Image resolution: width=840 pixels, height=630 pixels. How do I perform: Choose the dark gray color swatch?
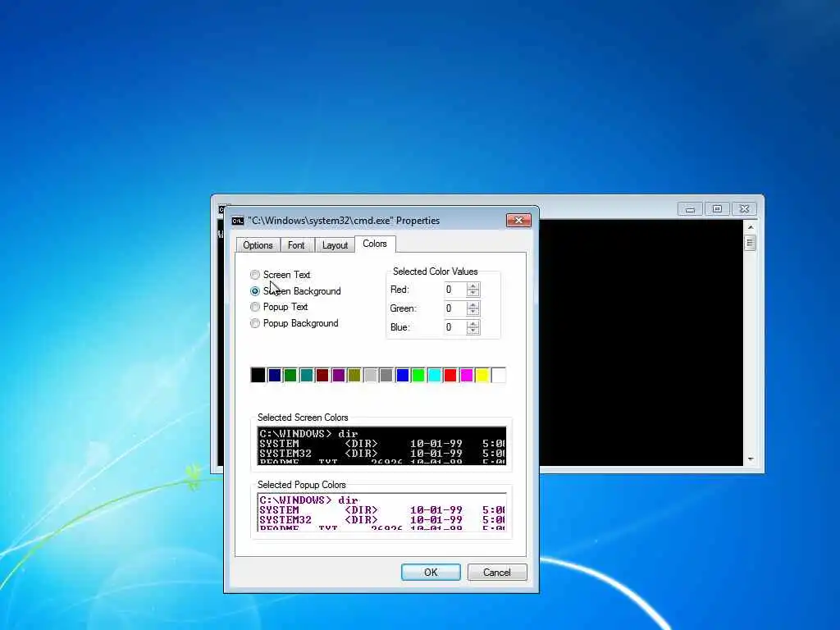[386, 375]
